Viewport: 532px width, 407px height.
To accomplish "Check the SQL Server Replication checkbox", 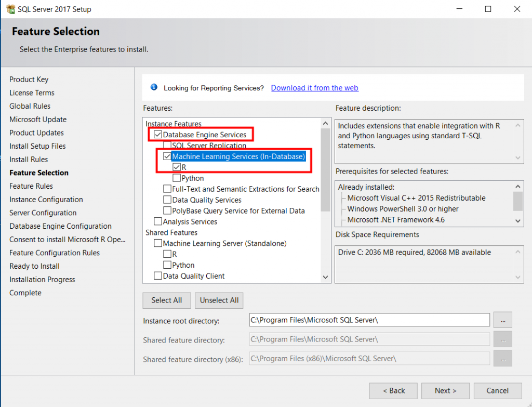I will 167,146.
